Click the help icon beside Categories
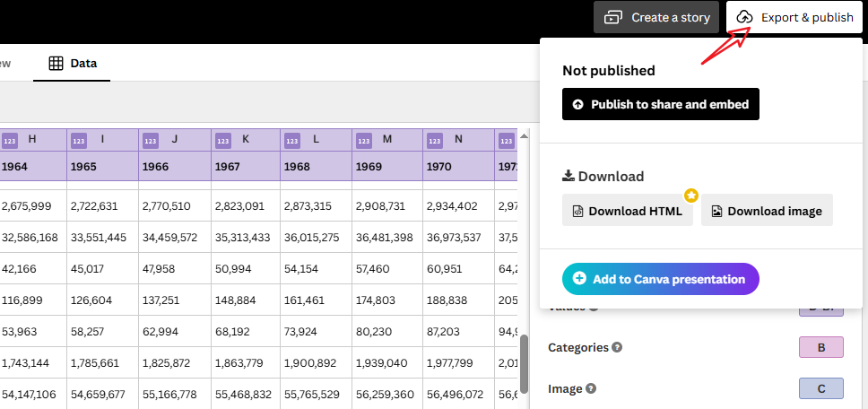 617,347
